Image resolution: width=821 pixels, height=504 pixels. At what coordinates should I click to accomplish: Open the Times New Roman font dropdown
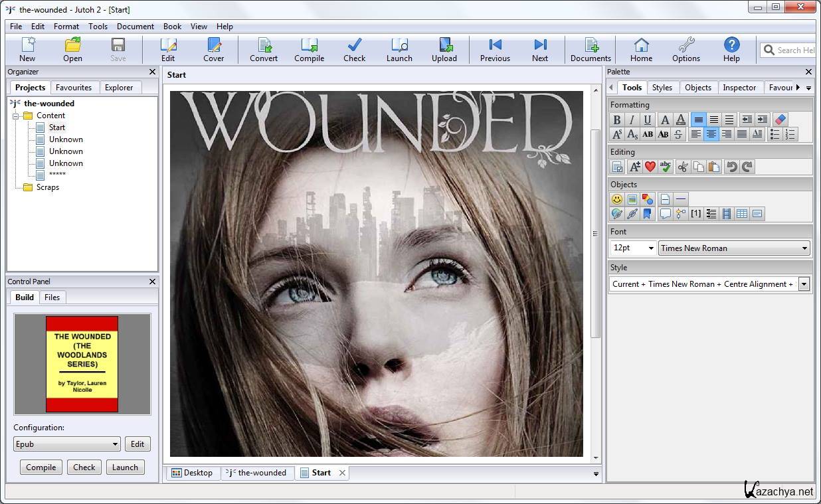[x=734, y=248]
